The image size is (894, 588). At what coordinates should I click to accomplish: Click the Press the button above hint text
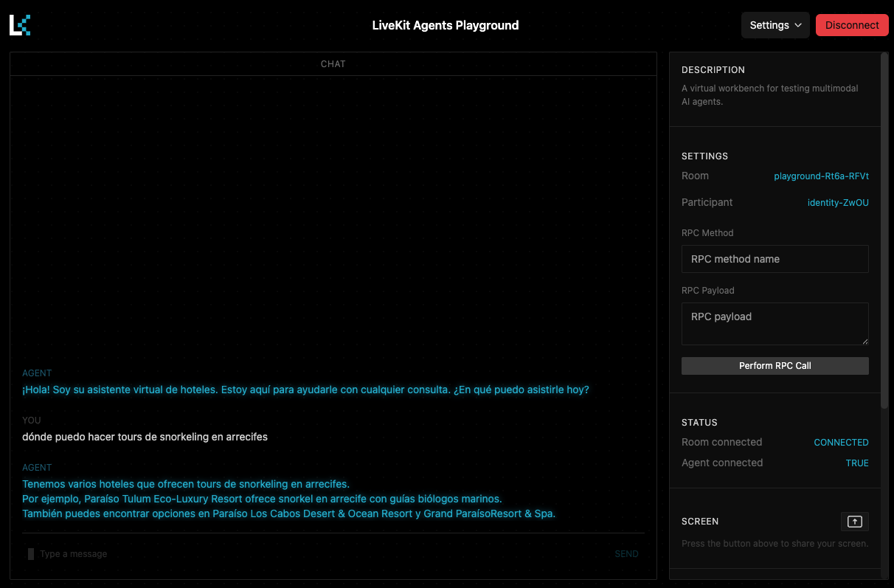pyautogui.click(x=775, y=544)
